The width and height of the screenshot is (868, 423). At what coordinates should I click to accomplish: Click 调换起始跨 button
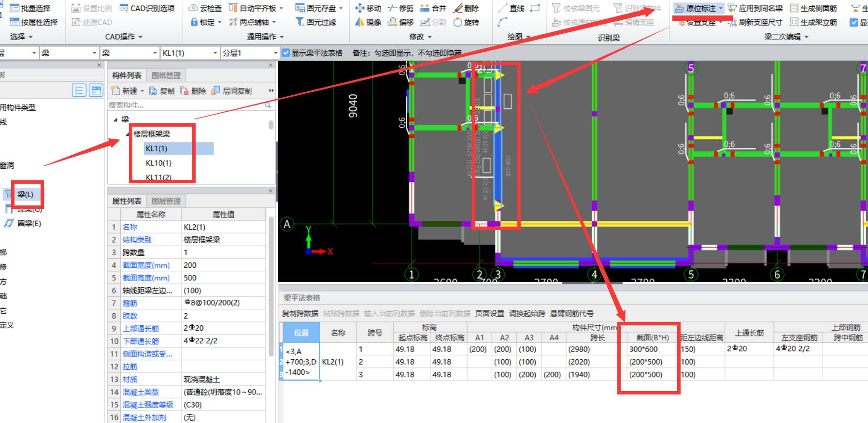(x=527, y=314)
